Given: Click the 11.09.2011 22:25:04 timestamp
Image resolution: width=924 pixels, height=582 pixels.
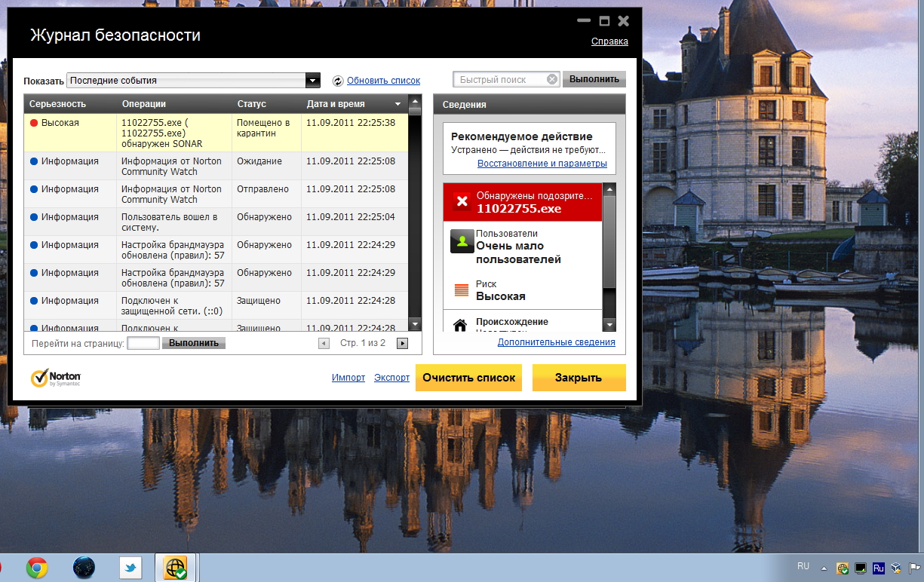Looking at the screenshot, I should (x=351, y=217).
